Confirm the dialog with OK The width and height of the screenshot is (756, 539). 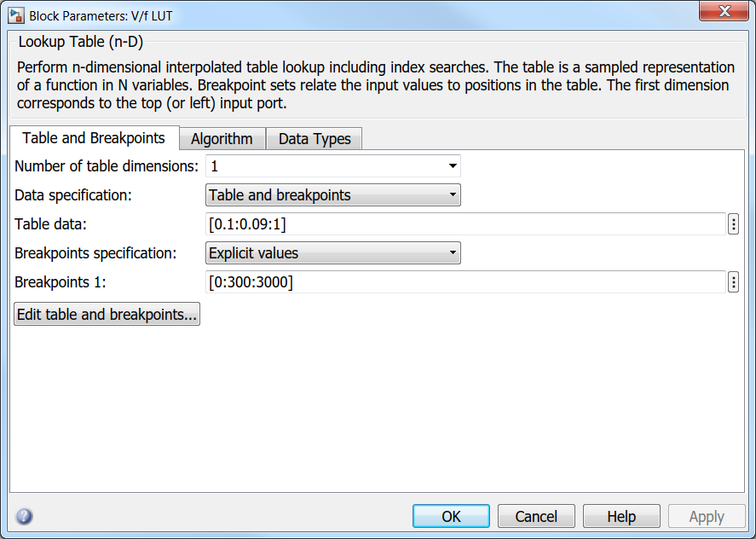[x=451, y=516]
